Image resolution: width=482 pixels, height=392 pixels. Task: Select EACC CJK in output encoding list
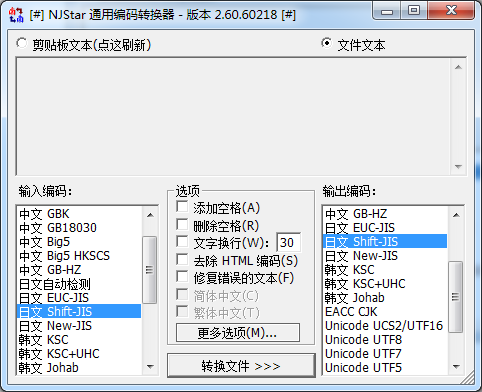[385, 311]
